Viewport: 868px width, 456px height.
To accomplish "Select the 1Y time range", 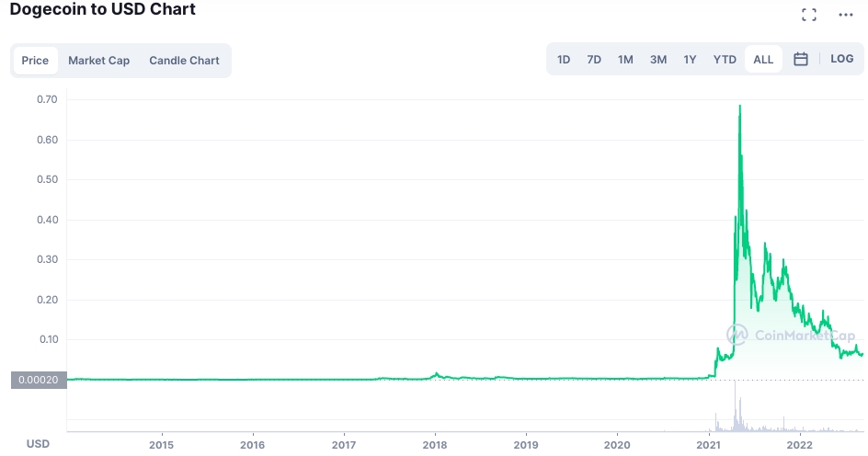I will point(690,59).
